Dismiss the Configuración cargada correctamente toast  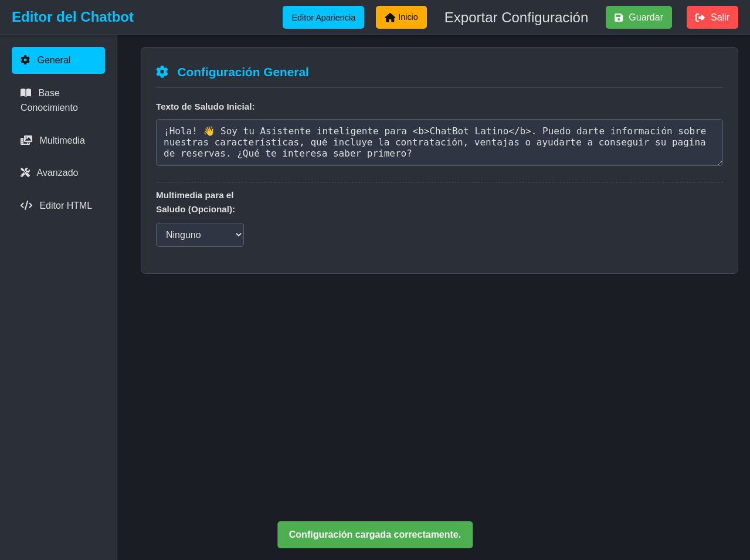pyautogui.click(x=375, y=534)
